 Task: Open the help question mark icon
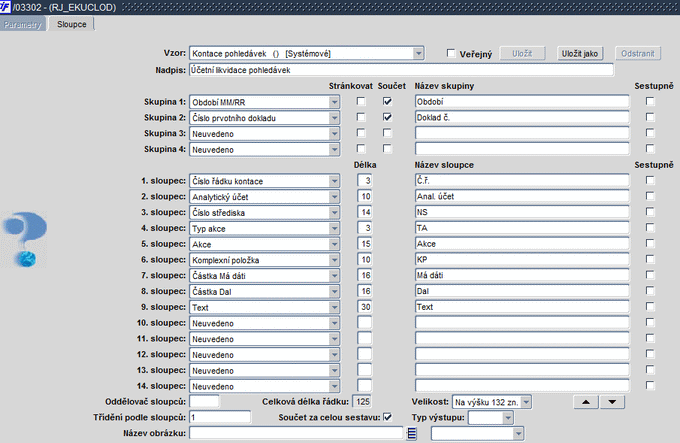coord(25,239)
